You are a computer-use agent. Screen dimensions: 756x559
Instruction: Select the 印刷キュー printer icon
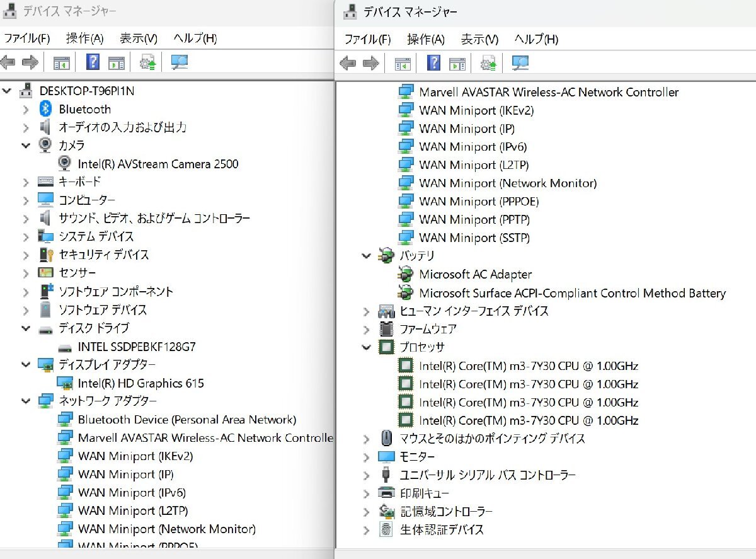(386, 493)
